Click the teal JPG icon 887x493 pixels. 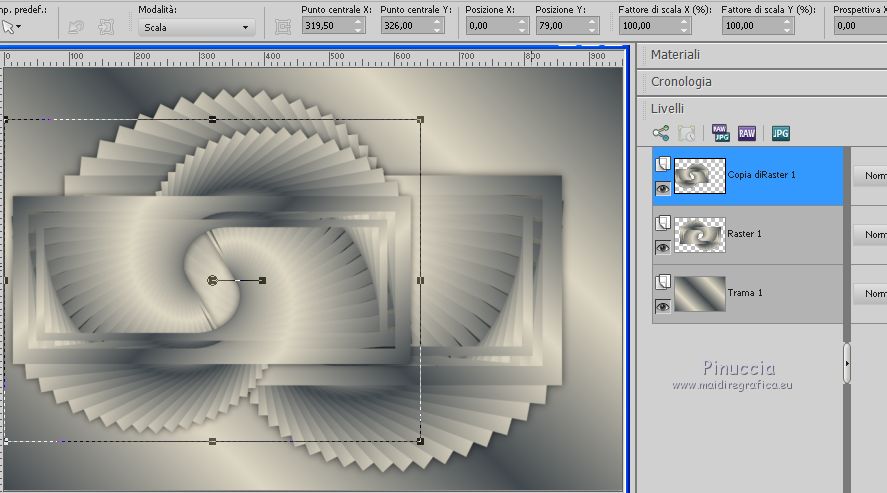tap(781, 133)
